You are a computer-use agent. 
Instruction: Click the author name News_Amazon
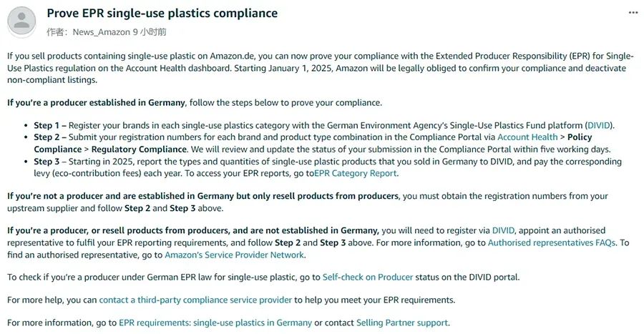click(x=102, y=32)
